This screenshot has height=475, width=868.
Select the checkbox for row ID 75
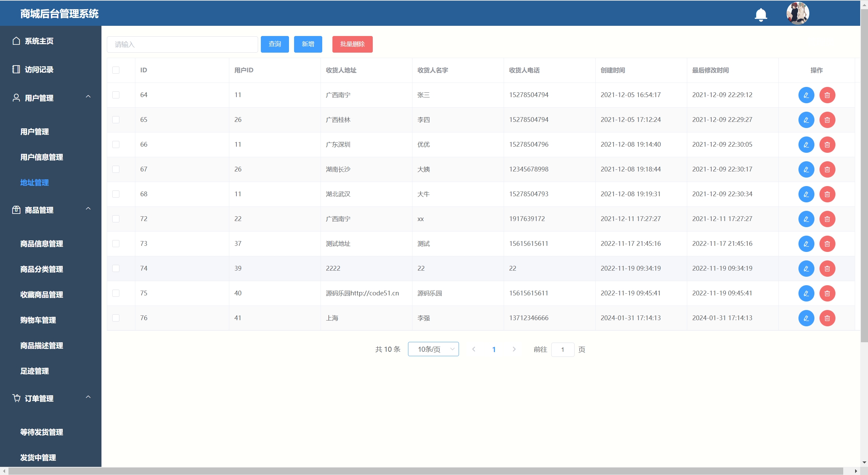click(x=116, y=293)
